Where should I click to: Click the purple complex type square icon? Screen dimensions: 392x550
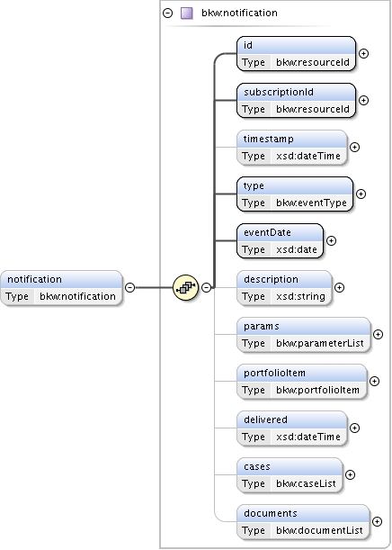tap(187, 14)
